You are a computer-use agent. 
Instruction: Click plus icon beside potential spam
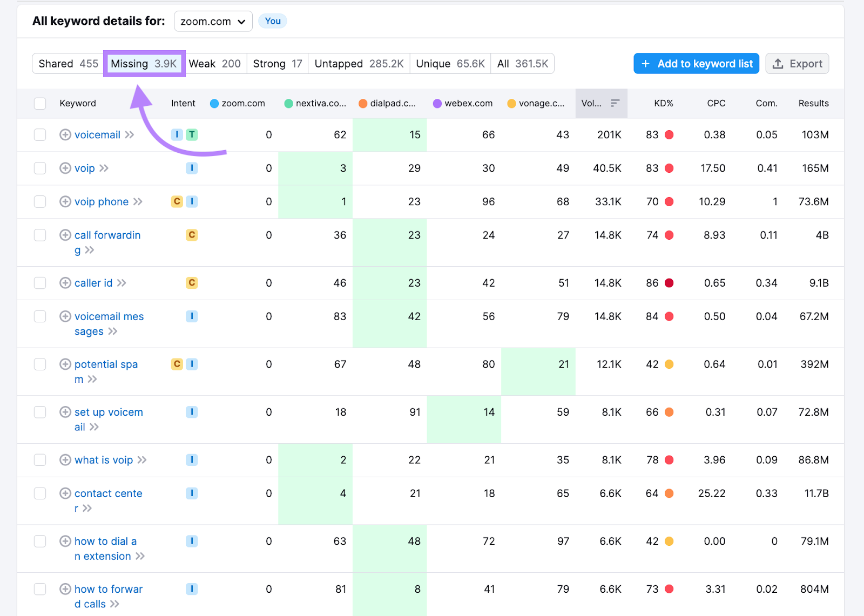(65, 364)
